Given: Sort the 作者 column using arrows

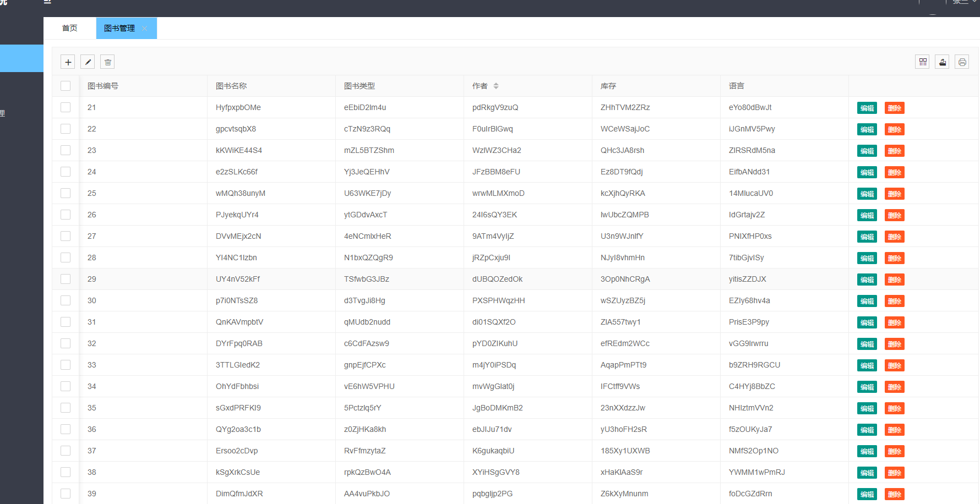Looking at the screenshot, I should coord(496,86).
